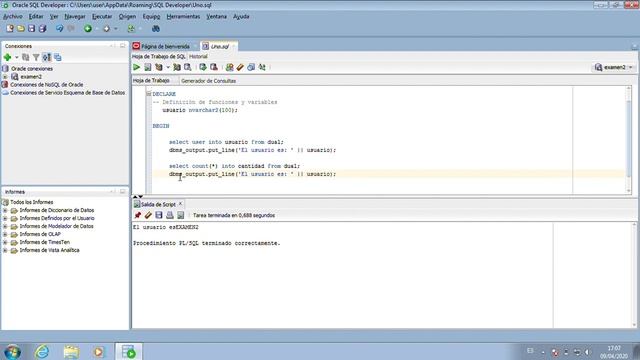
Task: Click the Open file folder icon
Action: (21, 29)
